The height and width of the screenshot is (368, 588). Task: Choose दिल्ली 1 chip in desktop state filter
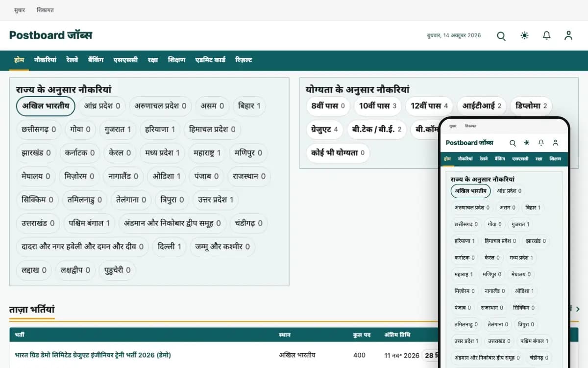coord(170,247)
